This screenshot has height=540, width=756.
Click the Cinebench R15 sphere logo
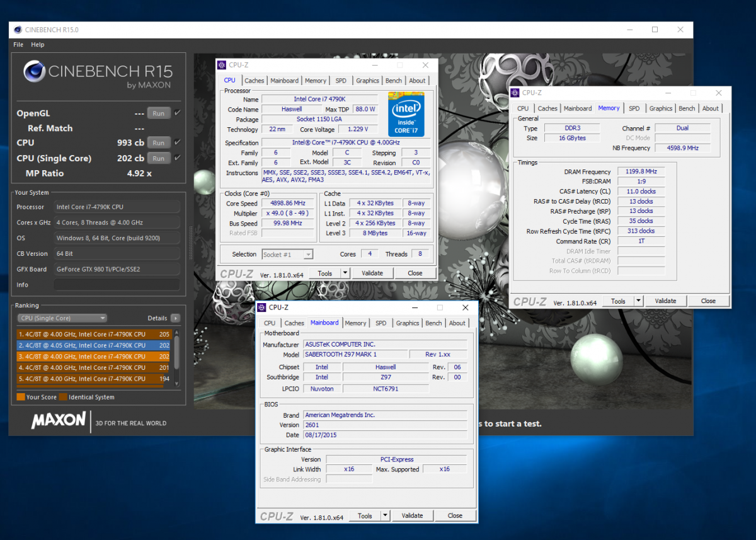click(x=34, y=72)
